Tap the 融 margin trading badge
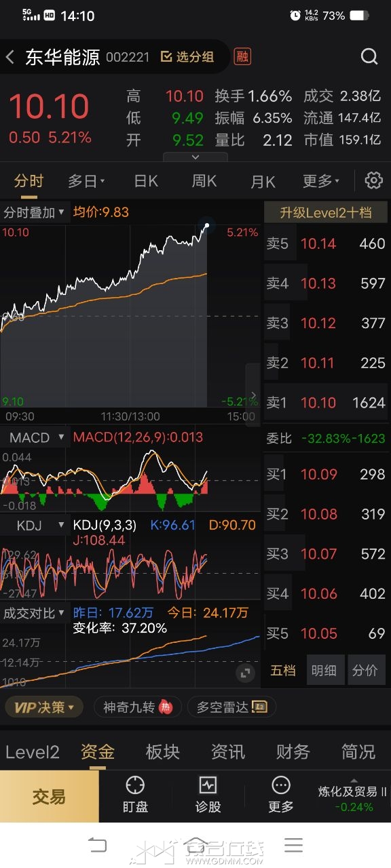 pyautogui.click(x=242, y=56)
